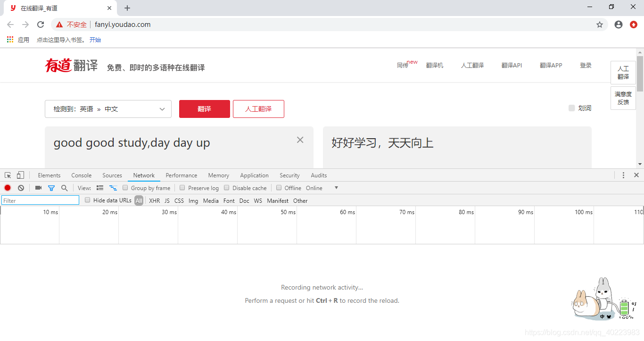The height and width of the screenshot is (341, 644).
Task: Enable Group by frame checkbox
Action: (x=125, y=188)
